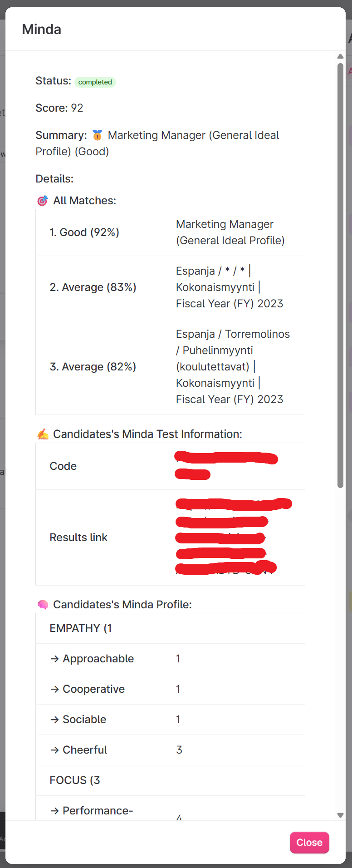Click the arrow icon before Sociable

pyautogui.click(x=54, y=720)
